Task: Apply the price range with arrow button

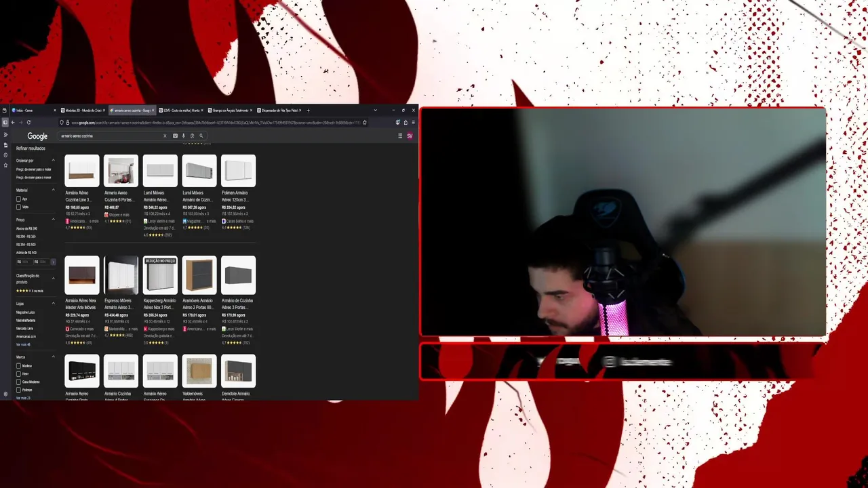Action: click(x=53, y=262)
